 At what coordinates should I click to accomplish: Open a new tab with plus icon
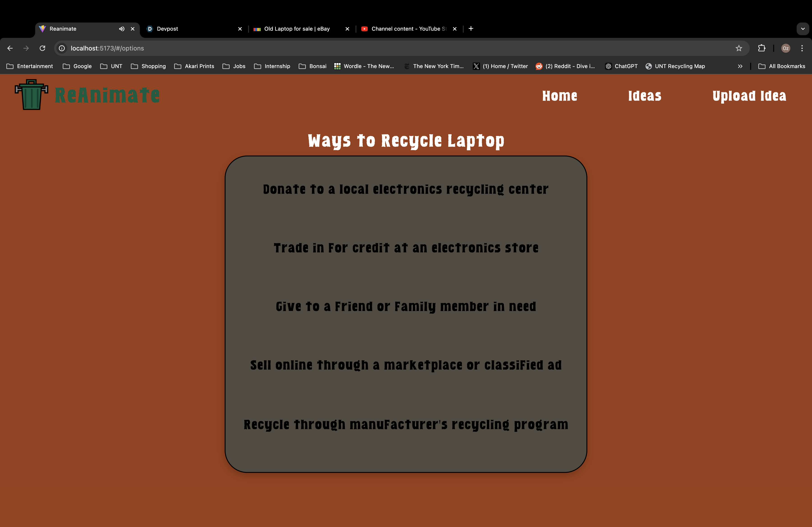[471, 29]
